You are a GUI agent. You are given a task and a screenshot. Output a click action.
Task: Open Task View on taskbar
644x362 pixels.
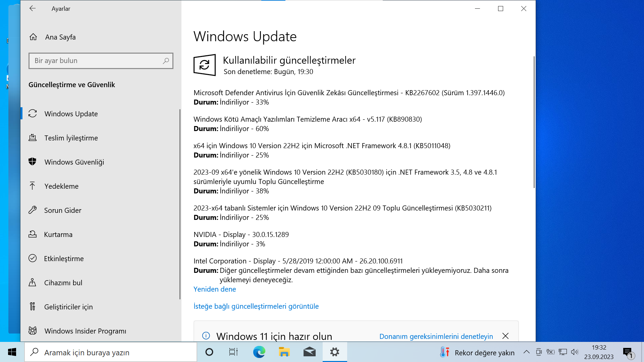[233, 352]
